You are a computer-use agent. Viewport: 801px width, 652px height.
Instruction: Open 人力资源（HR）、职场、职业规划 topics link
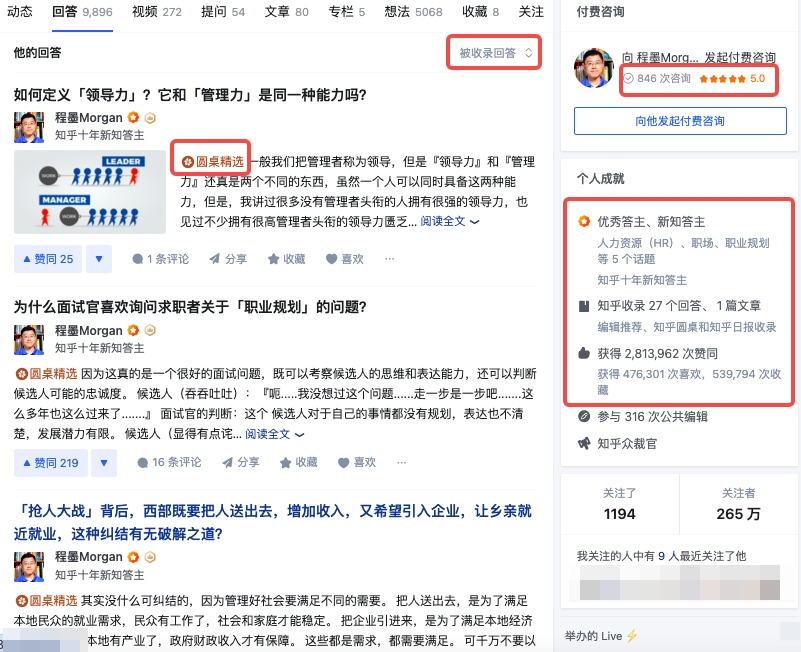click(684, 251)
